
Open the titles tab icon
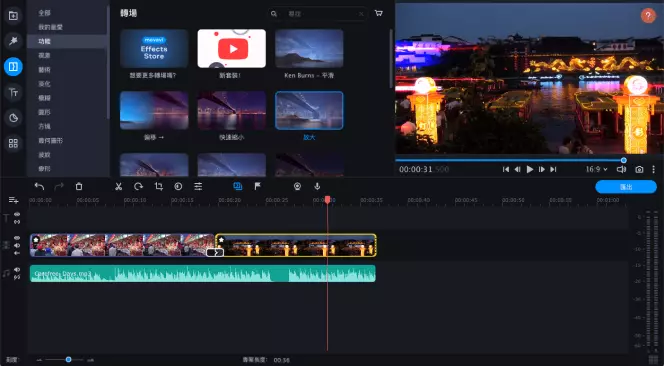(13, 93)
